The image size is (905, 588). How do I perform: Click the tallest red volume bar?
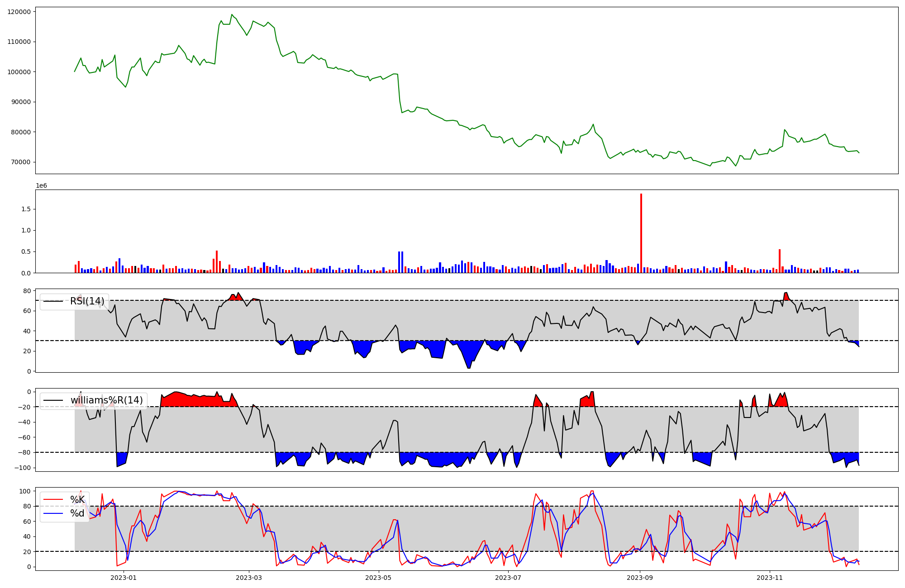(x=641, y=233)
